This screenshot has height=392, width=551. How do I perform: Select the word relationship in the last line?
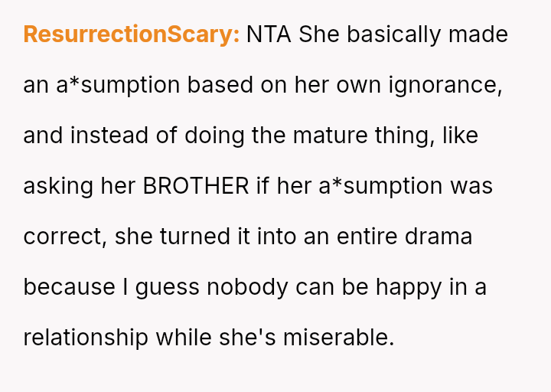tap(86, 338)
